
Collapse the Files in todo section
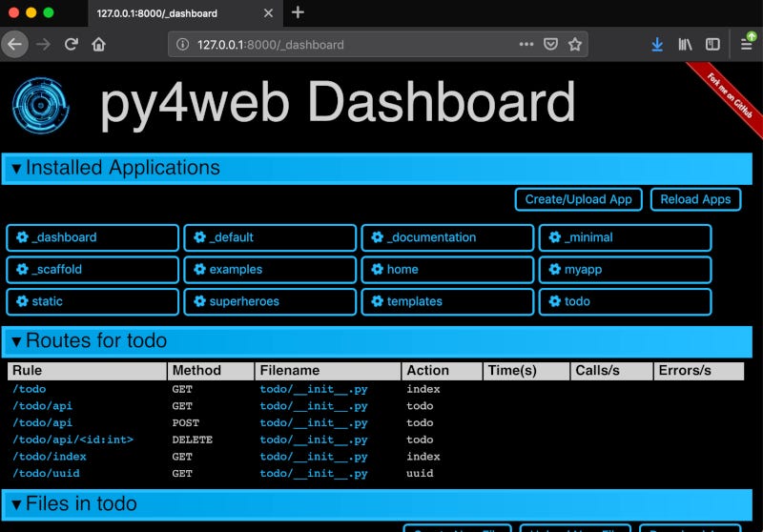[x=377, y=504]
